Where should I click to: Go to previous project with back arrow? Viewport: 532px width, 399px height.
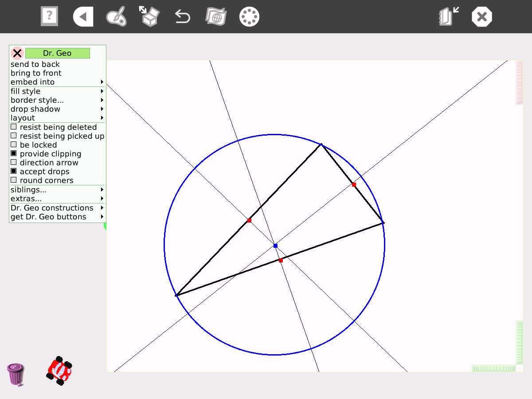click(x=83, y=17)
